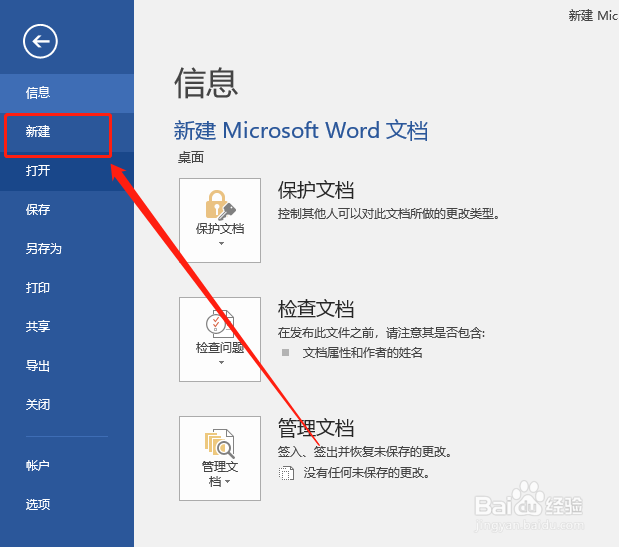Image resolution: width=619 pixels, height=547 pixels.
Task: Select 新建 in the backstage menu
Action: click(67, 132)
